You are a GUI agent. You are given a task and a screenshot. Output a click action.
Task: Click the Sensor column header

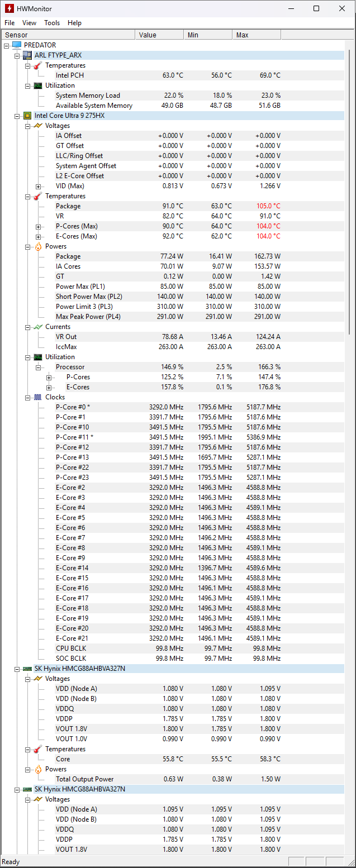[67, 35]
